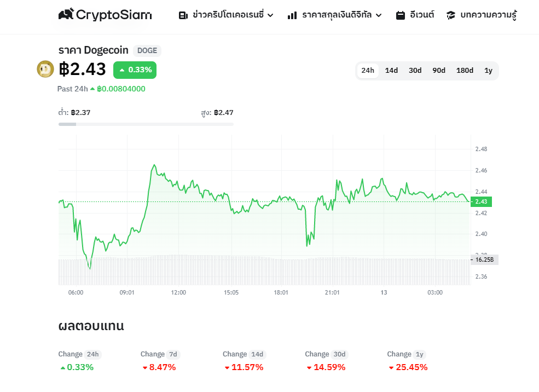This screenshot has height=392, width=539.
Task: Expand the ข่าวคริปโตเคอเรนซี่ dropdown chevron
Action: tap(270, 15)
